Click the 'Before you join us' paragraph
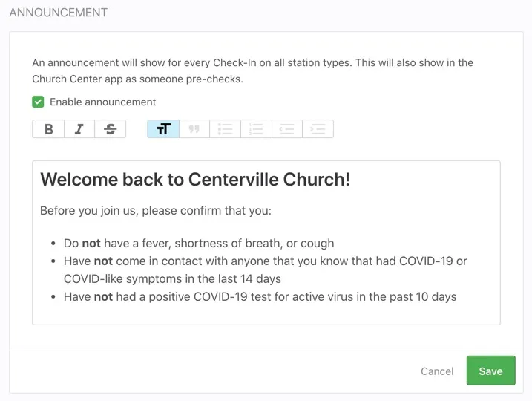This screenshot has width=532, height=401. click(x=156, y=211)
